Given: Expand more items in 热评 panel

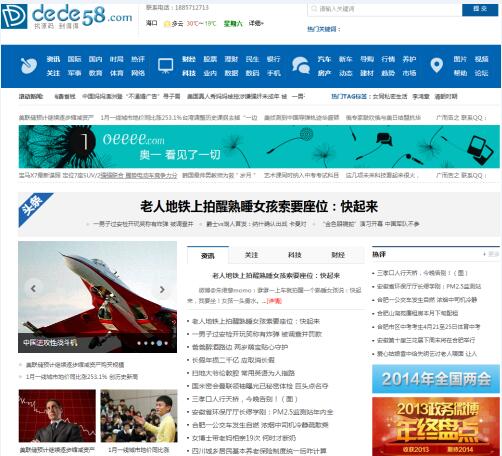Looking at the screenshot, I should click(x=491, y=254).
